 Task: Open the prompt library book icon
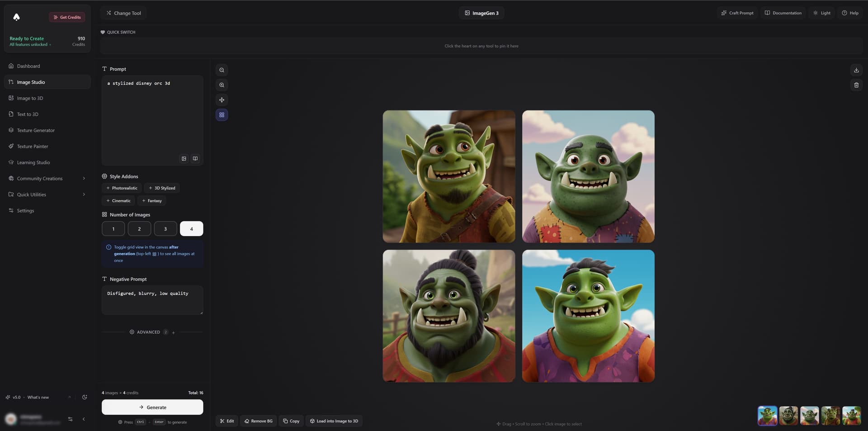[x=195, y=158]
